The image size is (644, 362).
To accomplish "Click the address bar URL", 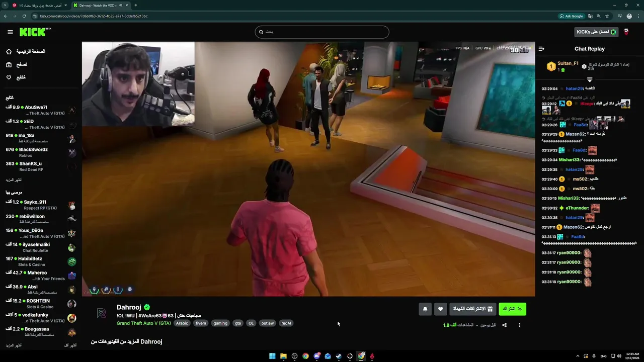I will [94, 16].
